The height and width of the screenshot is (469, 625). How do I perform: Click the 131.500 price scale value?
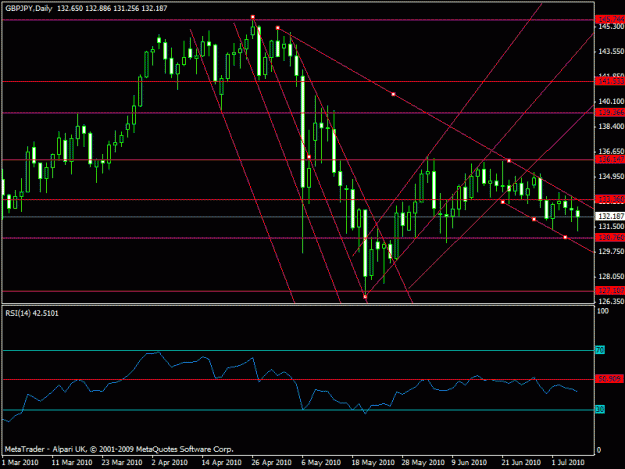tap(611, 226)
